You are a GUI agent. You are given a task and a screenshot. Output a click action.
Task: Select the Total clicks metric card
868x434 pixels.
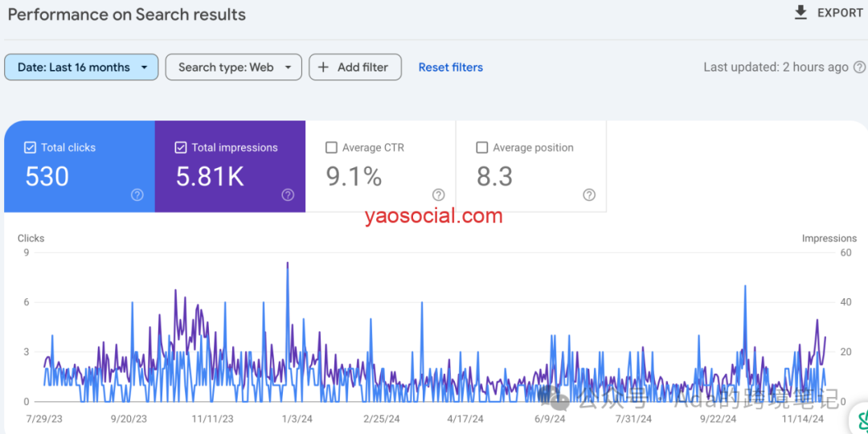pos(79,166)
